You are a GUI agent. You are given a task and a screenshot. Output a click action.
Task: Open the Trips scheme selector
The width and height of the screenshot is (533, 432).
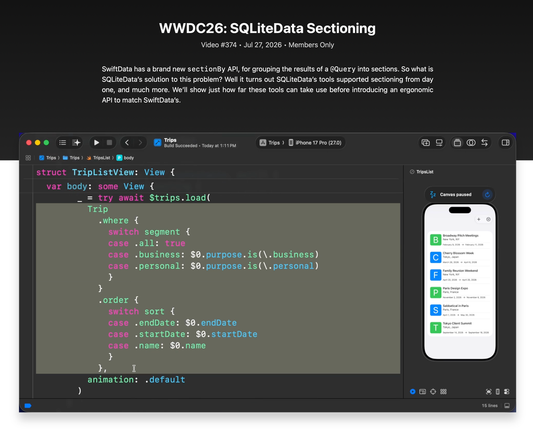pyautogui.click(x=271, y=143)
